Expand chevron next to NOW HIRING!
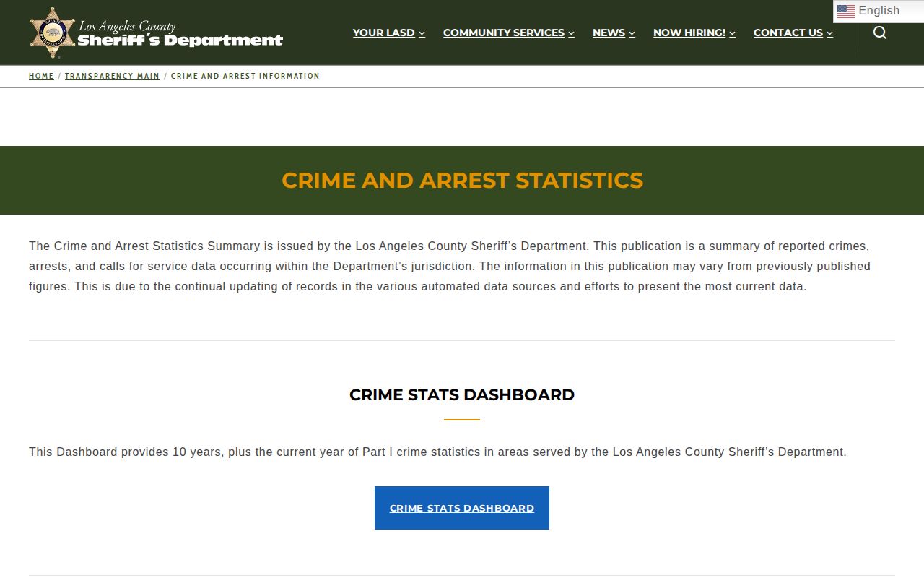Image resolution: width=924 pixels, height=578 pixels. click(732, 33)
